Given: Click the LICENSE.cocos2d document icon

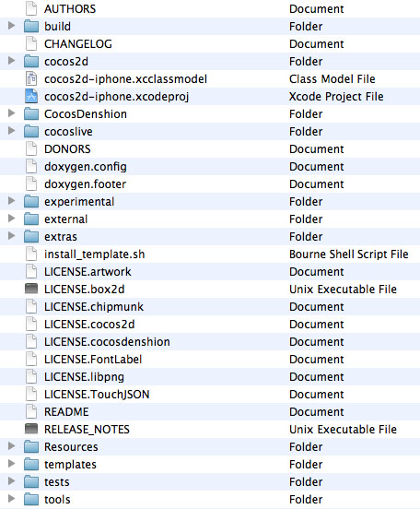Looking at the screenshot, I should [x=31, y=324].
